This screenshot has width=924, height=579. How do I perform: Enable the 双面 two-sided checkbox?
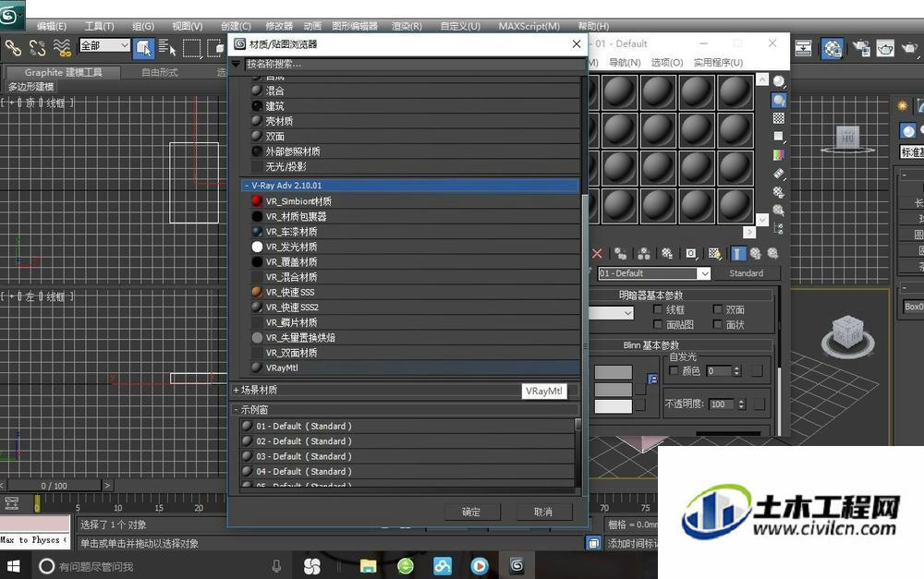click(717, 309)
